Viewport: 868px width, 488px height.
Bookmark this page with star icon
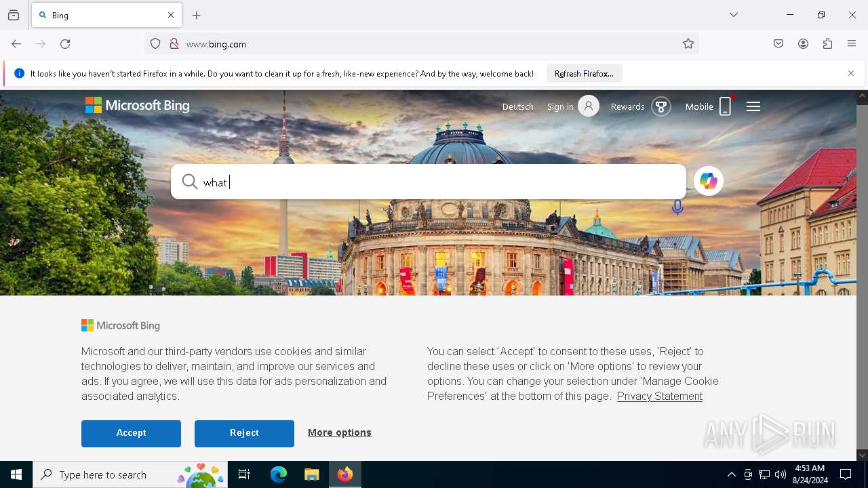[x=688, y=44]
